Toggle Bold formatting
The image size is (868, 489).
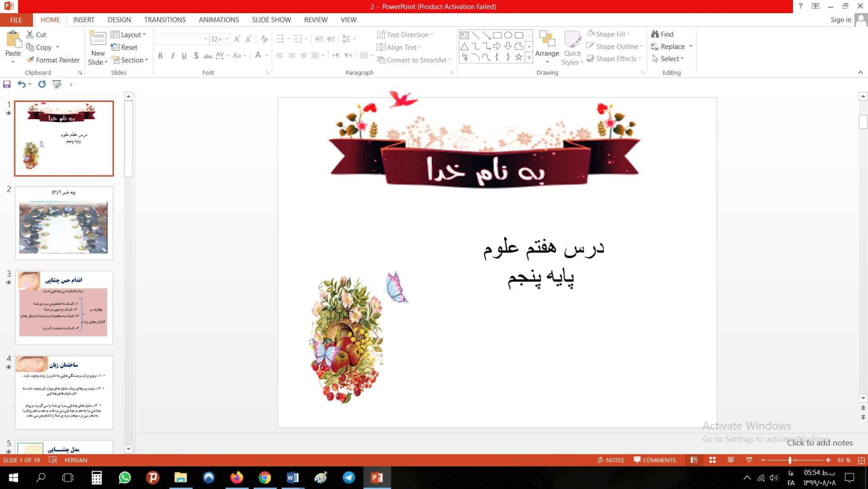[x=160, y=56]
